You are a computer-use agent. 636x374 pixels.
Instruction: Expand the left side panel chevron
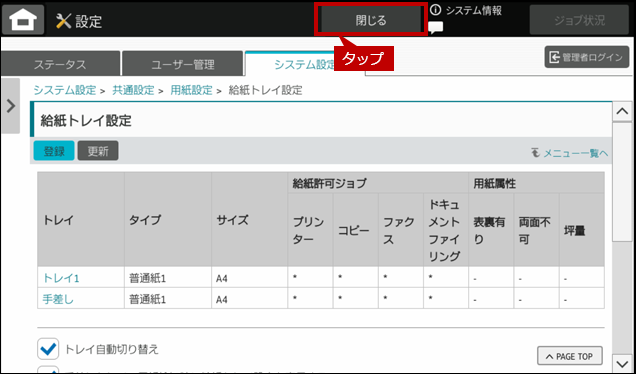coord(11,106)
